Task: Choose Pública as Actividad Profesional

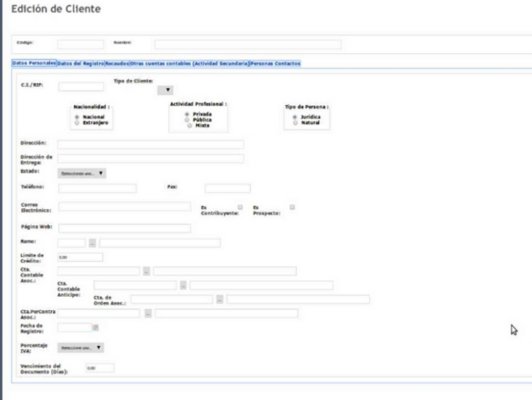Action: pyautogui.click(x=187, y=120)
